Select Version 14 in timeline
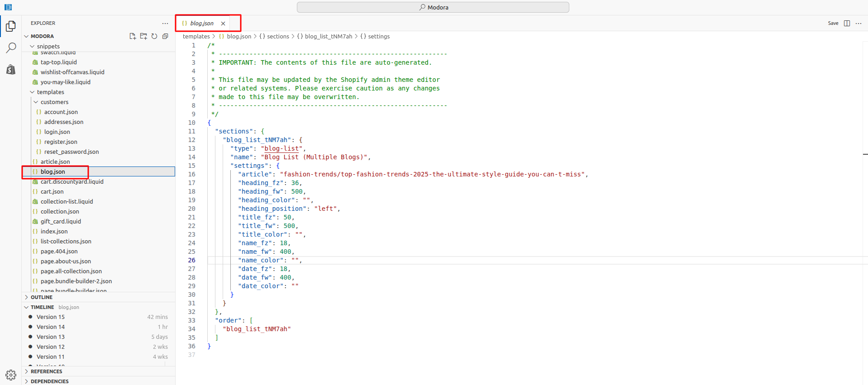Screen dimensions: 868x385 pyautogui.click(x=98, y=327)
